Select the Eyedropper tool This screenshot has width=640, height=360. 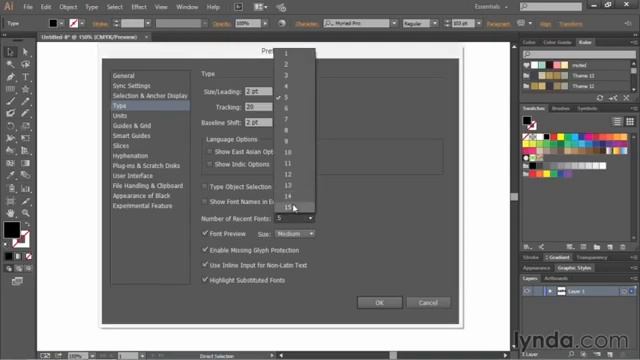tap(11, 176)
